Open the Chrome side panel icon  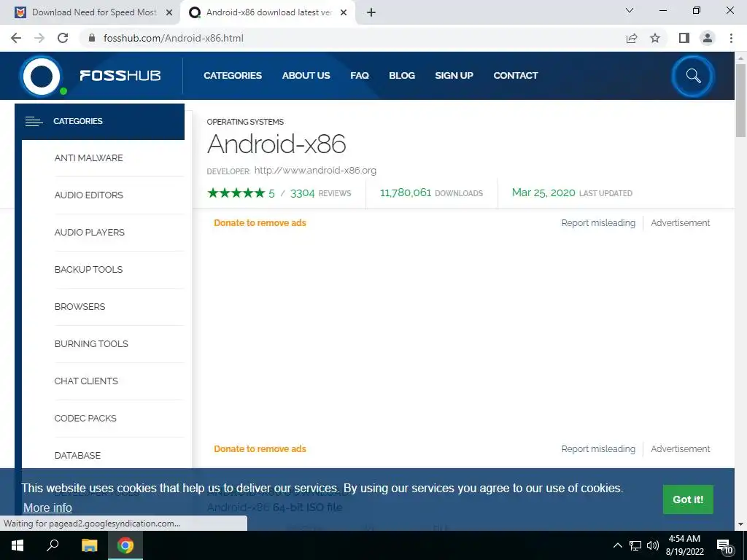click(x=684, y=38)
